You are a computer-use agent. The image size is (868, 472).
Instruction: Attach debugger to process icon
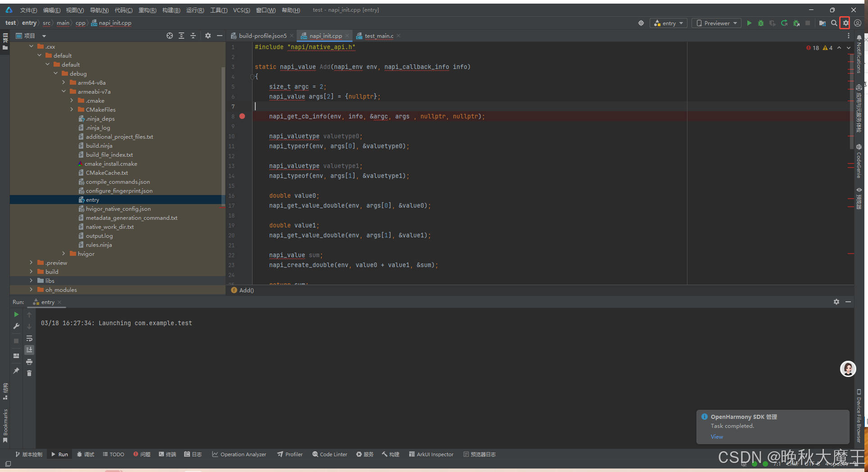(796, 23)
